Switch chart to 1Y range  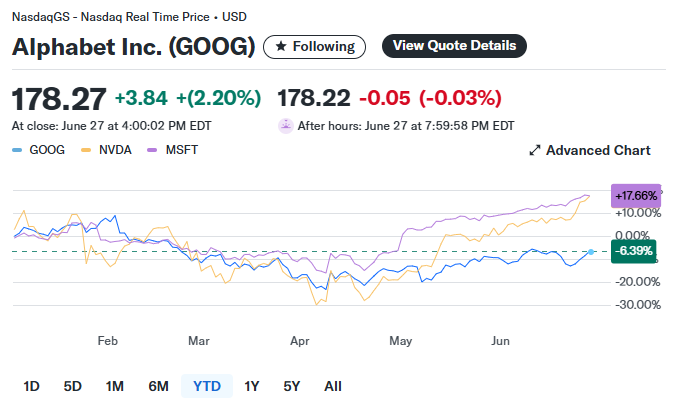pyautogui.click(x=251, y=386)
